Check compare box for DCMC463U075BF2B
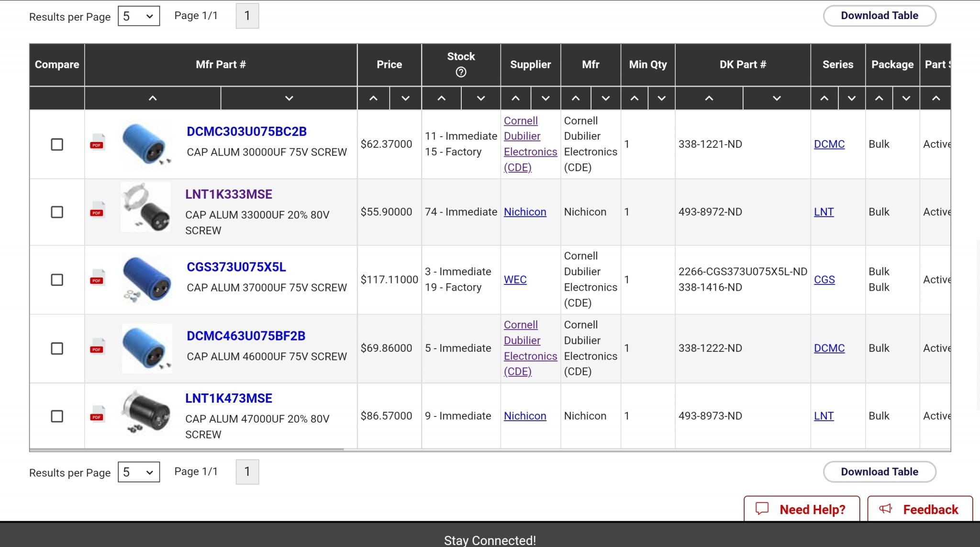The height and width of the screenshot is (547, 980). click(57, 349)
